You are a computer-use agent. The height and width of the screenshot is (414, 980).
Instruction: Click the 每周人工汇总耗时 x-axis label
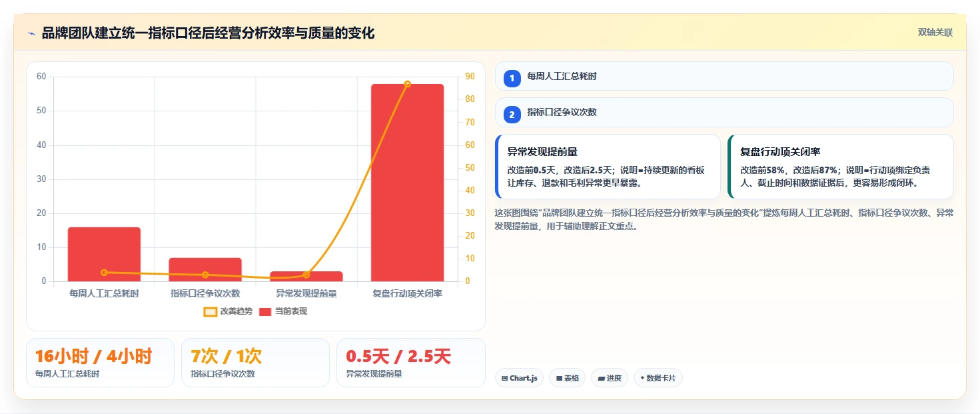[x=104, y=293]
